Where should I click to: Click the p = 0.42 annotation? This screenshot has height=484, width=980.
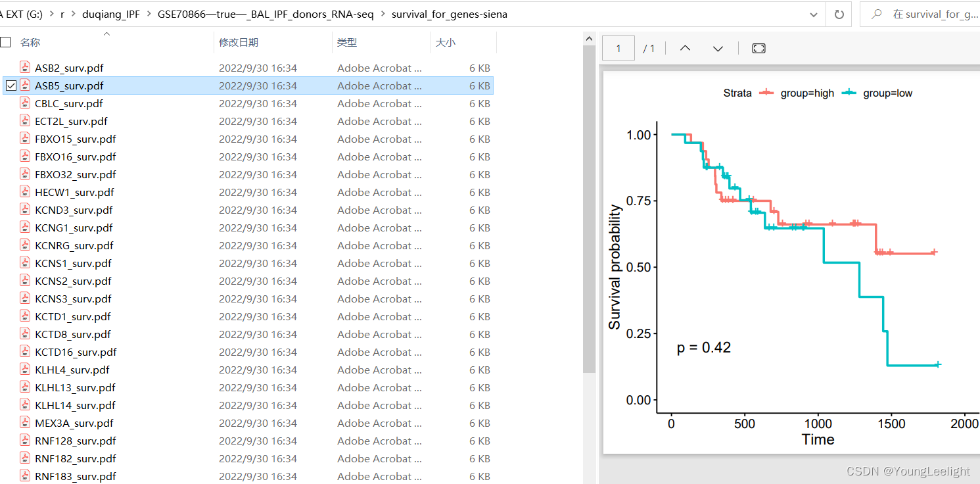point(704,347)
